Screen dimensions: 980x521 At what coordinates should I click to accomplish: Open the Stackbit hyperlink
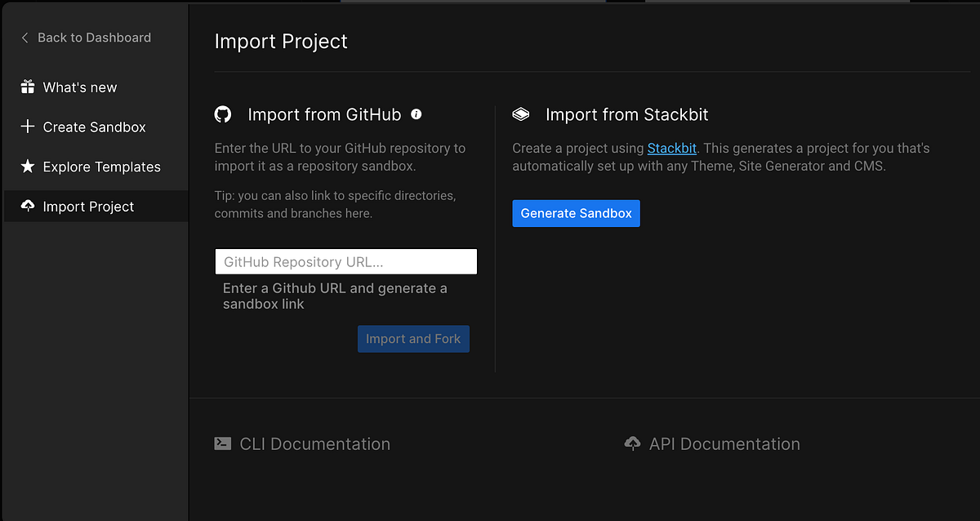[x=672, y=148]
